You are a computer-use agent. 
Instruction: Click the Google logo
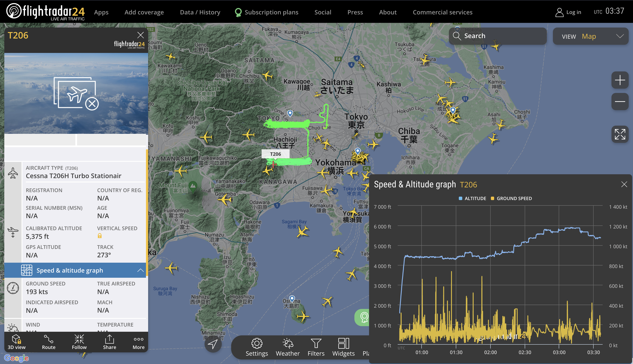(16, 358)
